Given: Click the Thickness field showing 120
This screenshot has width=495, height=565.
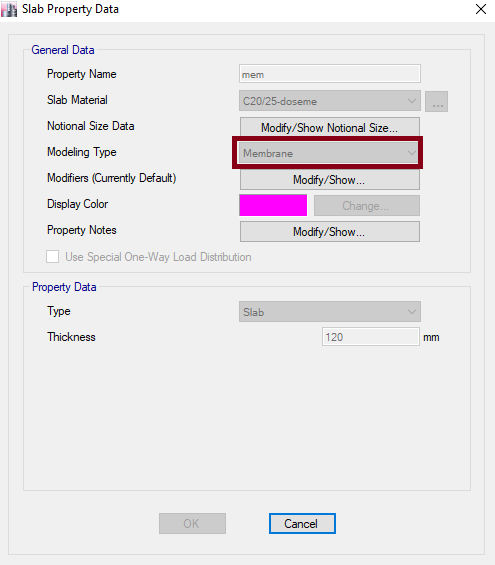Looking at the screenshot, I should pyautogui.click(x=371, y=337).
